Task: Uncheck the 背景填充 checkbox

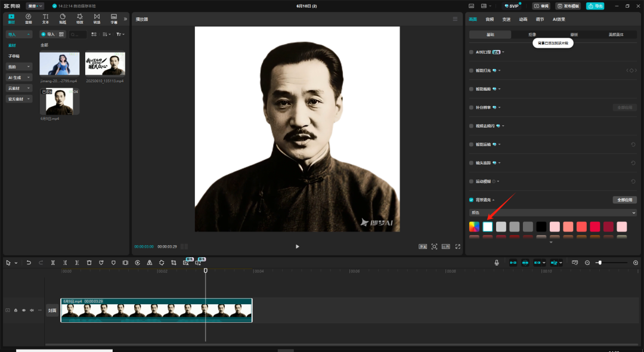Action: click(x=471, y=200)
